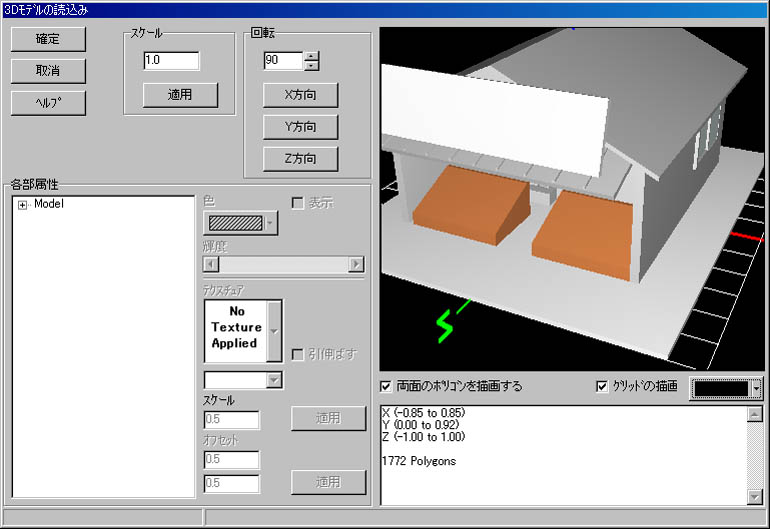Open help with the ヘルプ button

(48, 103)
